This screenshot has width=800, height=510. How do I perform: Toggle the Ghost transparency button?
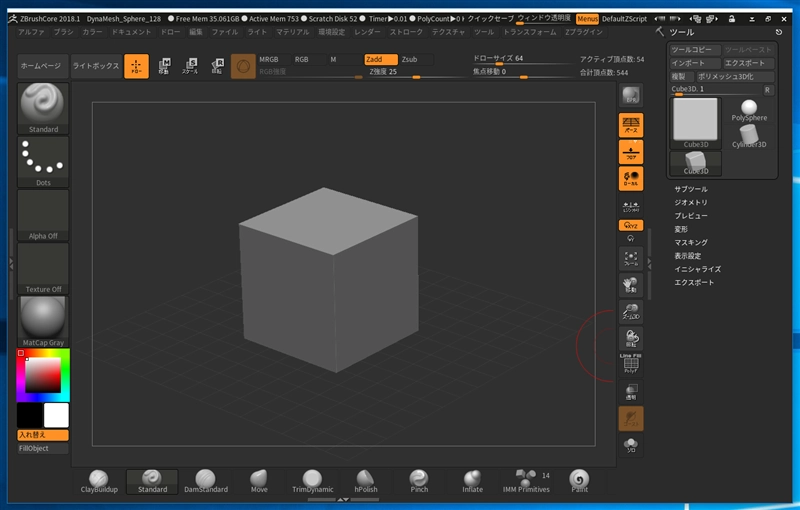(x=631, y=419)
